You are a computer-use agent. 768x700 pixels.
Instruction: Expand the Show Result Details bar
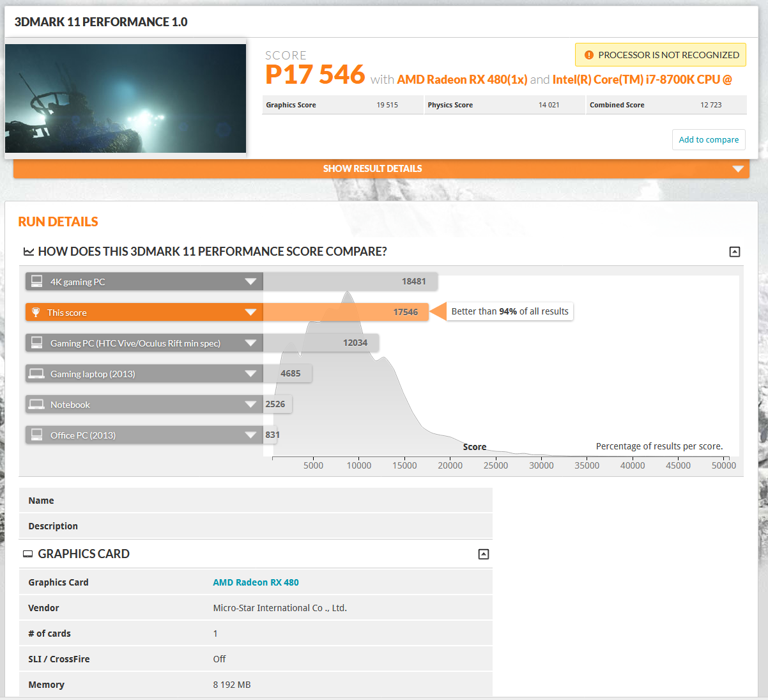tap(738, 169)
